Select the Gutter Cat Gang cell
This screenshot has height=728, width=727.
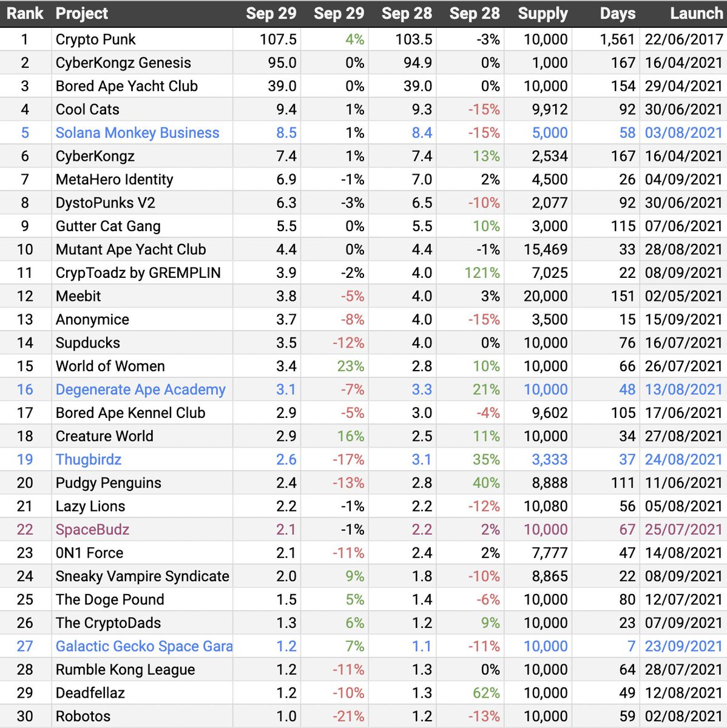[x=142, y=226]
